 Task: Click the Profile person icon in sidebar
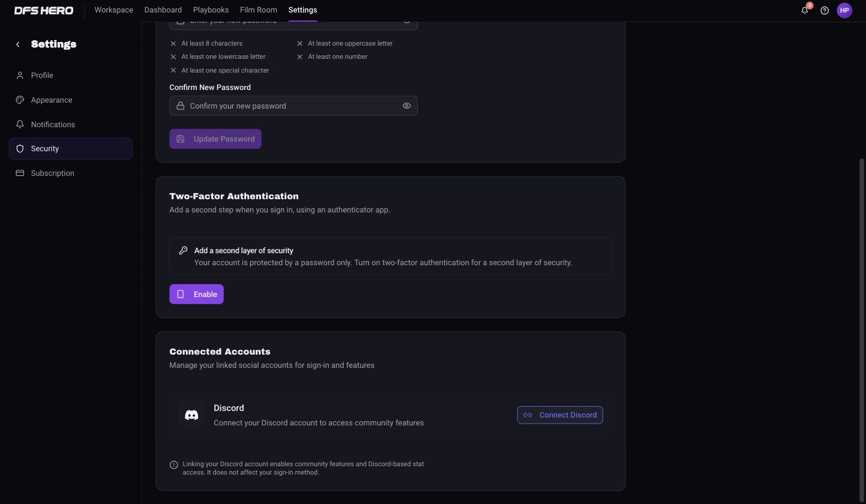click(x=20, y=75)
